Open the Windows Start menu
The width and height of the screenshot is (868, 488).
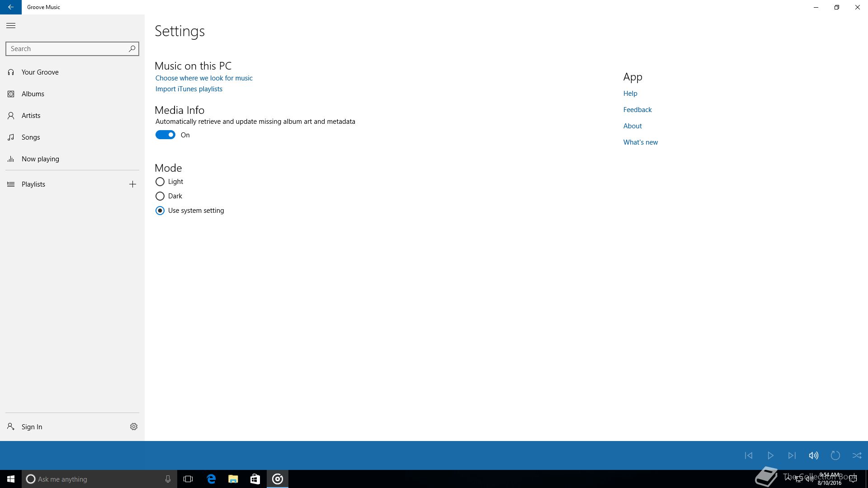click(11, 479)
